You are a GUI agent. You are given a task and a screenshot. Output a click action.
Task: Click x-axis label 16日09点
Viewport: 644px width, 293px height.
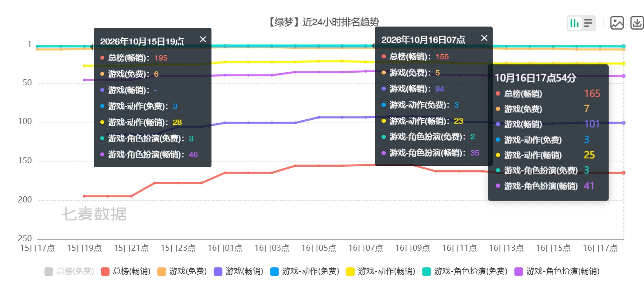coord(412,248)
